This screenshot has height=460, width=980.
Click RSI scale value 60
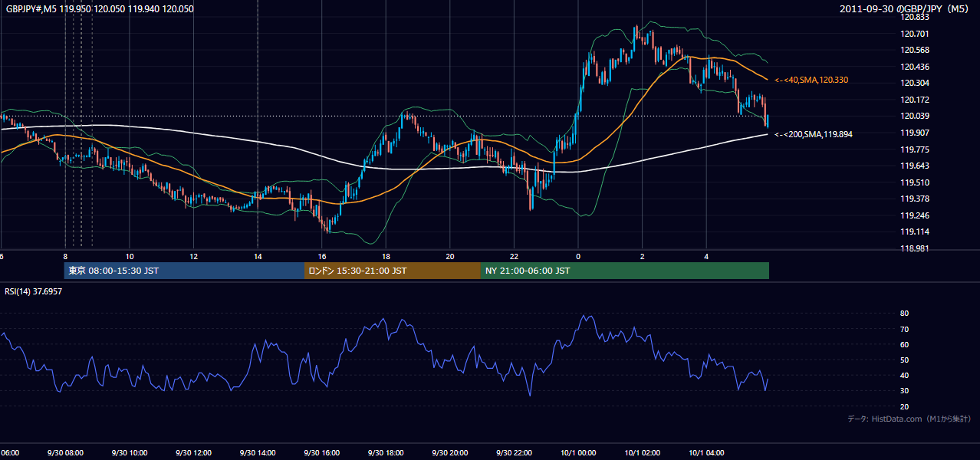point(904,344)
